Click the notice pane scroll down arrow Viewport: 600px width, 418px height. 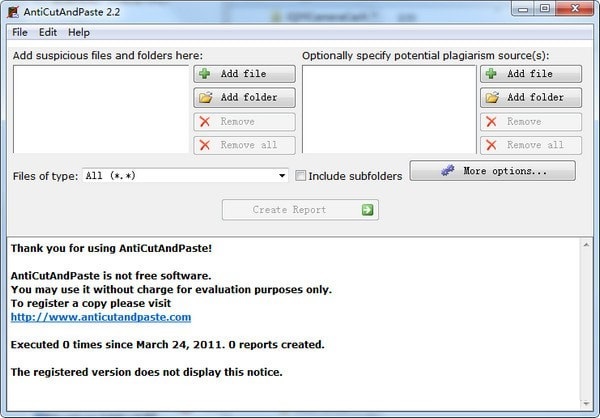[586, 403]
